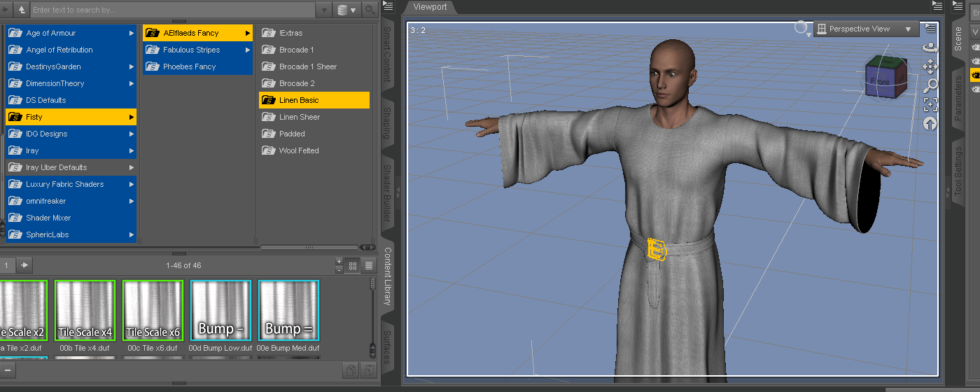The image size is (980, 392).
Task: Click the orbit/rotate camera control in viewport
Action: point(930,48)
